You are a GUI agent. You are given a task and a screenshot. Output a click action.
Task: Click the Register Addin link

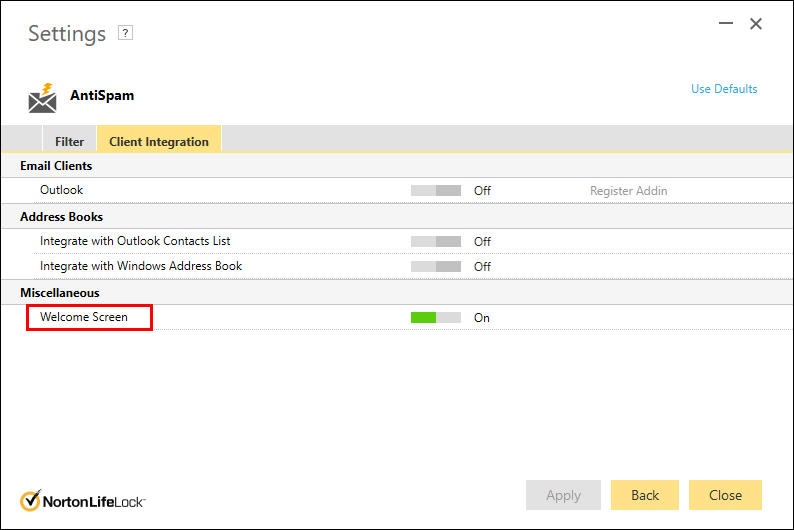pos(628,191)
